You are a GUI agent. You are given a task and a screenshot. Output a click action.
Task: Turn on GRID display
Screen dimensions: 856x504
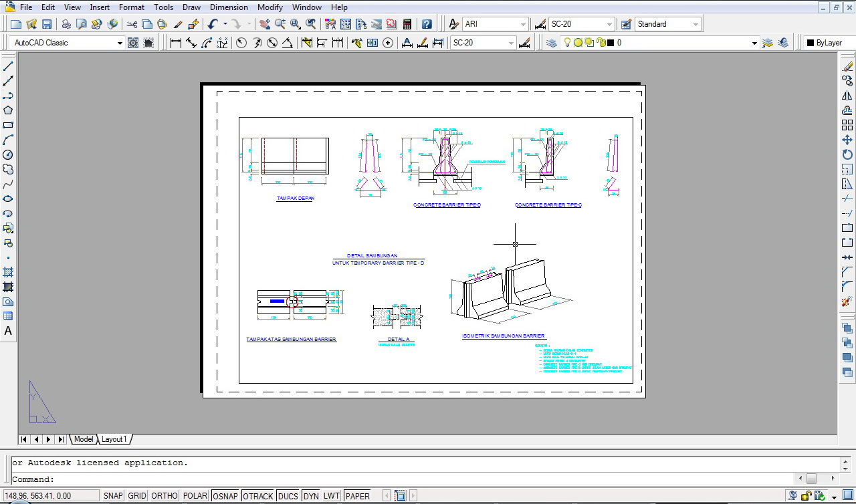point(136,495)
